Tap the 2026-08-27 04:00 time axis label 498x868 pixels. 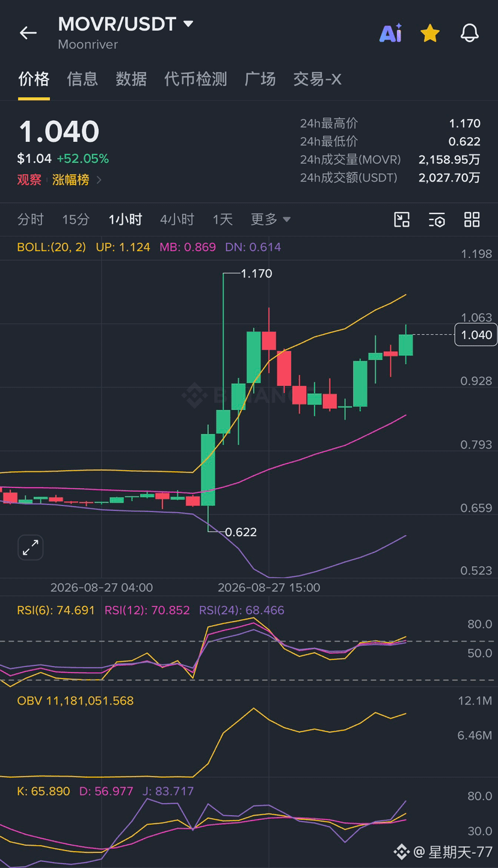click(x=102, y=587)
